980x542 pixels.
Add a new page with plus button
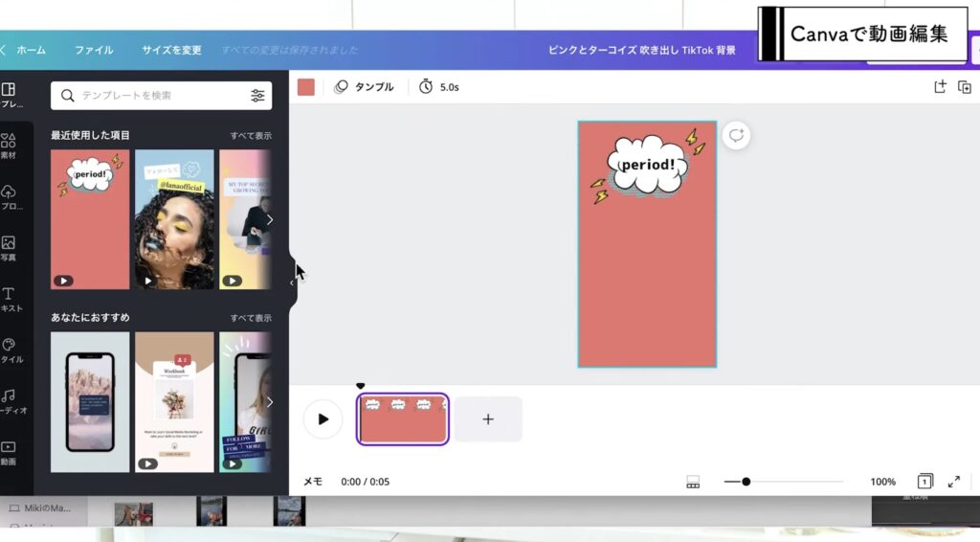coord(488,418)
